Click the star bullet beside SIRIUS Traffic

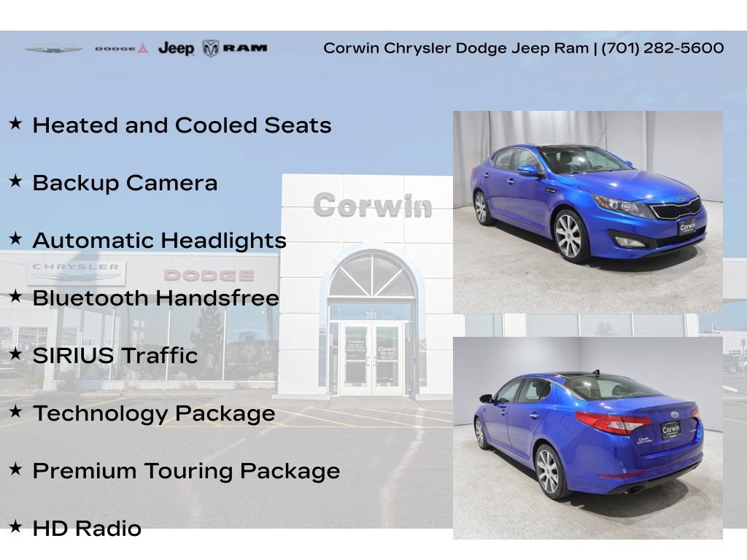tap(15, 354)
